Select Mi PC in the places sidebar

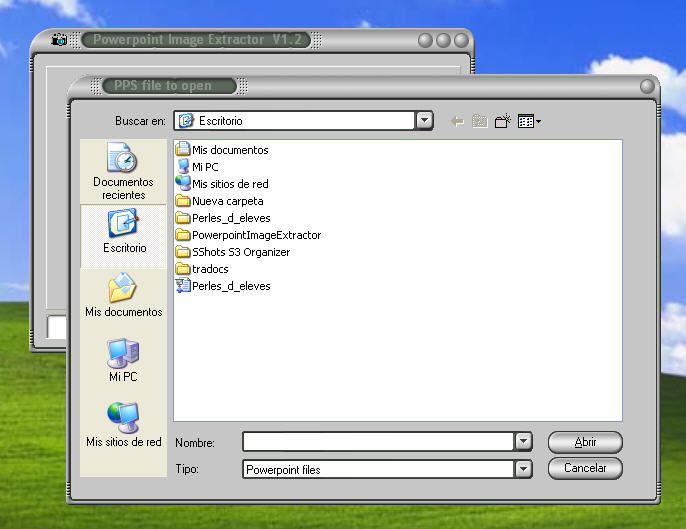(123, 361)
